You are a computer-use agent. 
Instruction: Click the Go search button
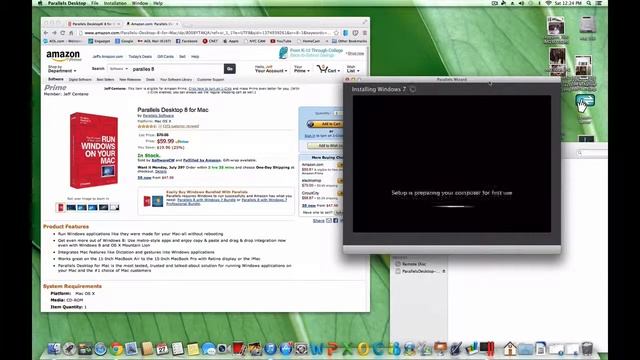pos(230,69)
